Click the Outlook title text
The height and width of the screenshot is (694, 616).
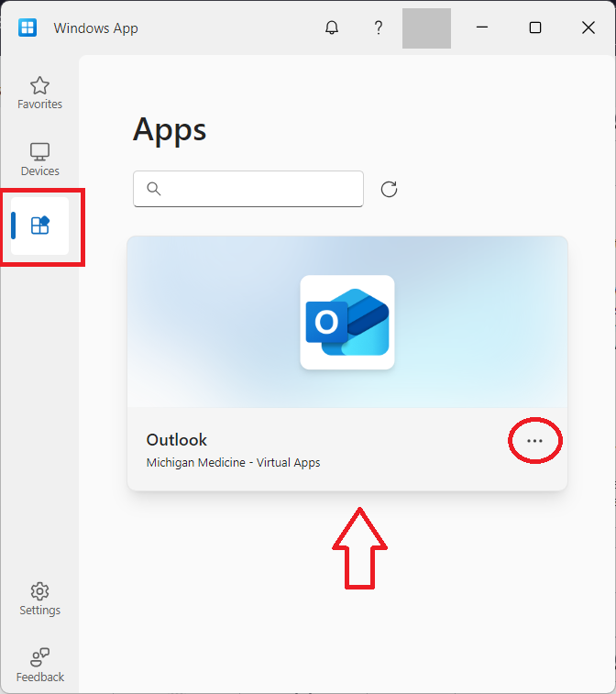pos(177,440)
